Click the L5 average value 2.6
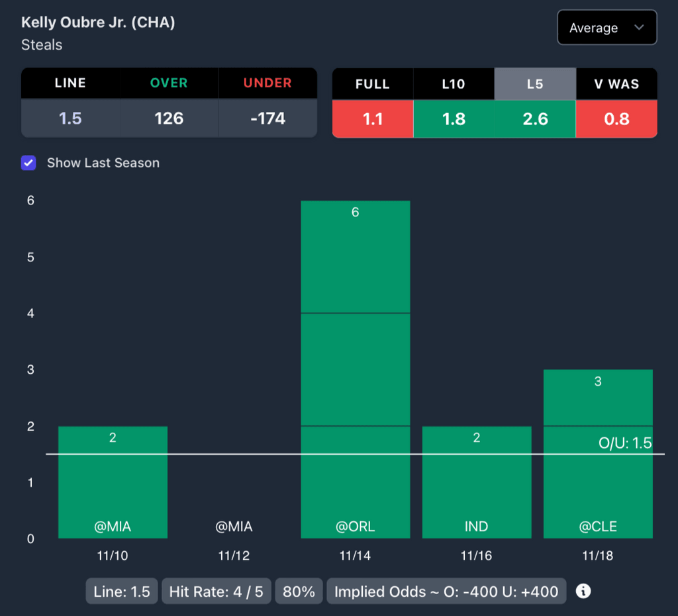The image size is (678, 616). click(535, 119)
